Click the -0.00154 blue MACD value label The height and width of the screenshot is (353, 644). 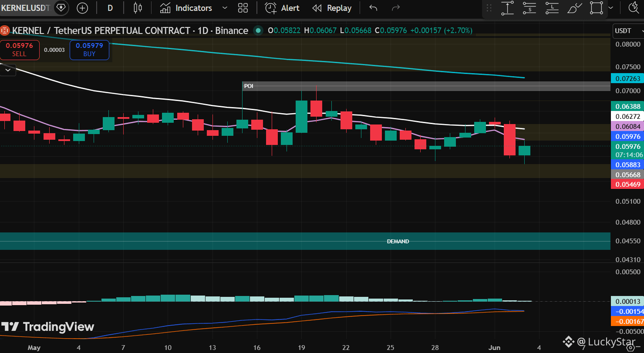[x=627, y=311]
